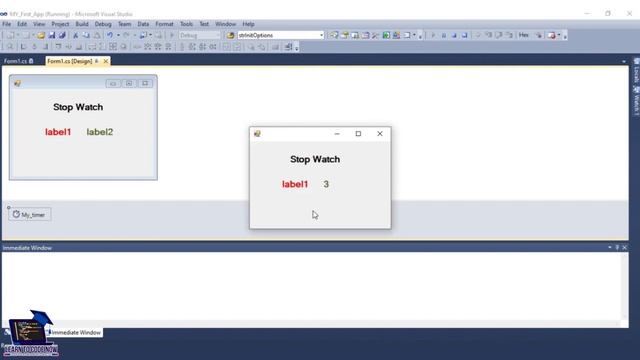Screen dimensions: 640x360
Task: Click the green Start Page icon
Action: tap(386, 36)
